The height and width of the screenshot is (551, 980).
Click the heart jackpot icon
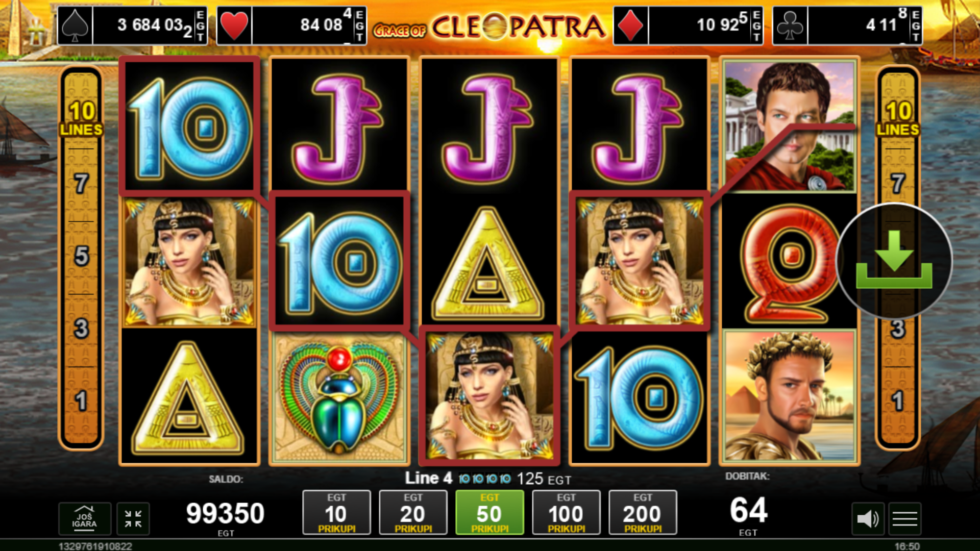tap(234, 26)
